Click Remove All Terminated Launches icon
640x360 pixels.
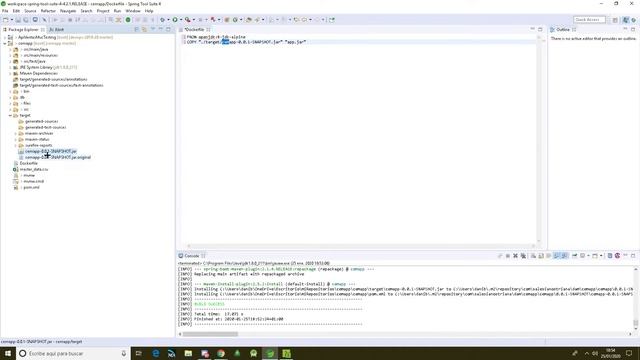523,256
